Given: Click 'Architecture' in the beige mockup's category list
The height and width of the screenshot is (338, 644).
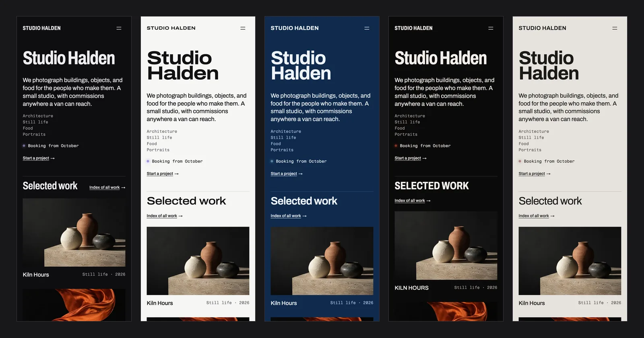Looking at the screenshot, I should click(534, 132).
